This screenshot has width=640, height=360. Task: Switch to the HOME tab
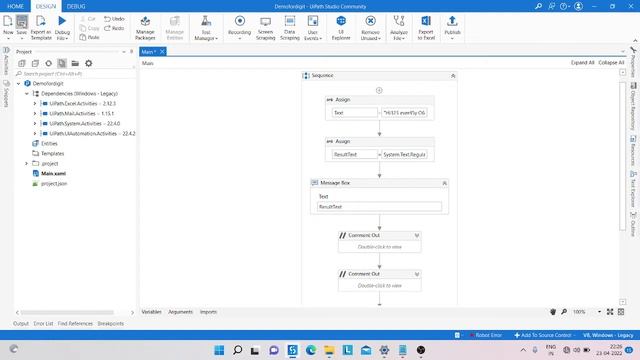click(15, 6)
